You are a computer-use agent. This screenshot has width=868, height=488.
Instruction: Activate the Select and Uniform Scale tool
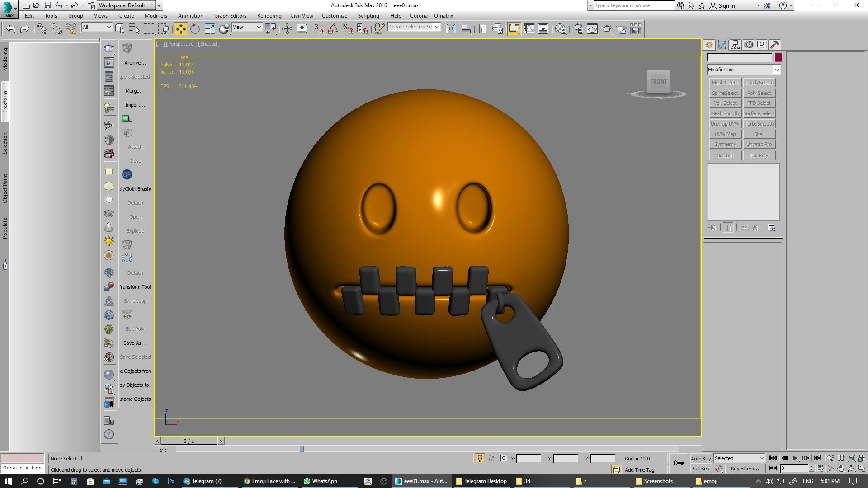tap(209, 29)
